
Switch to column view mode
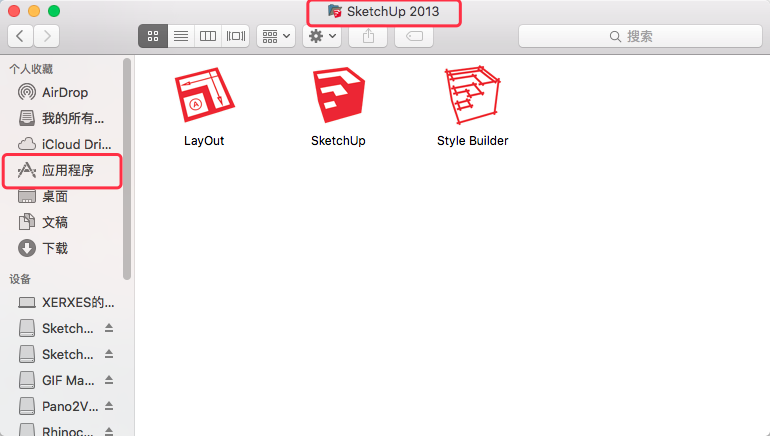(208, 36)
